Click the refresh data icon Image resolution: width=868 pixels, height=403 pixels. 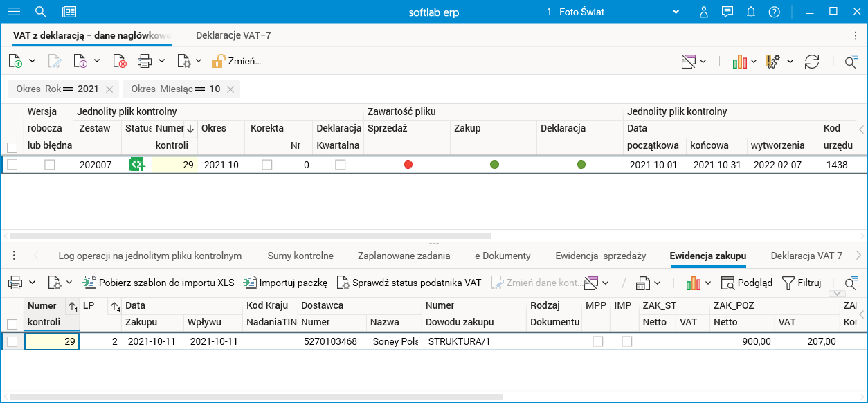coord(812,61)
